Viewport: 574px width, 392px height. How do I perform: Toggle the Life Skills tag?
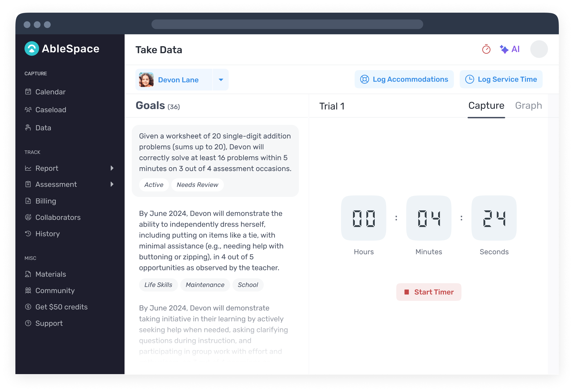click(158, 285)
